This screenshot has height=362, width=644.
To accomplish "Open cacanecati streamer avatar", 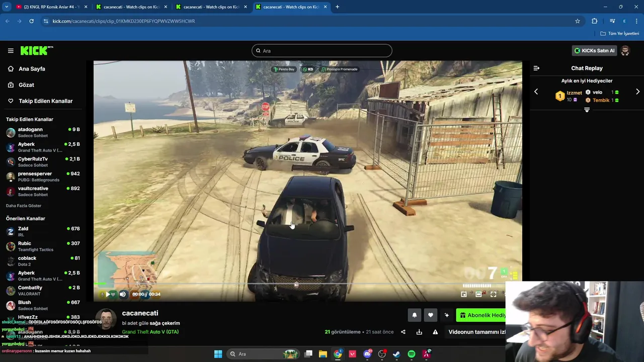I will click(106, 319).
